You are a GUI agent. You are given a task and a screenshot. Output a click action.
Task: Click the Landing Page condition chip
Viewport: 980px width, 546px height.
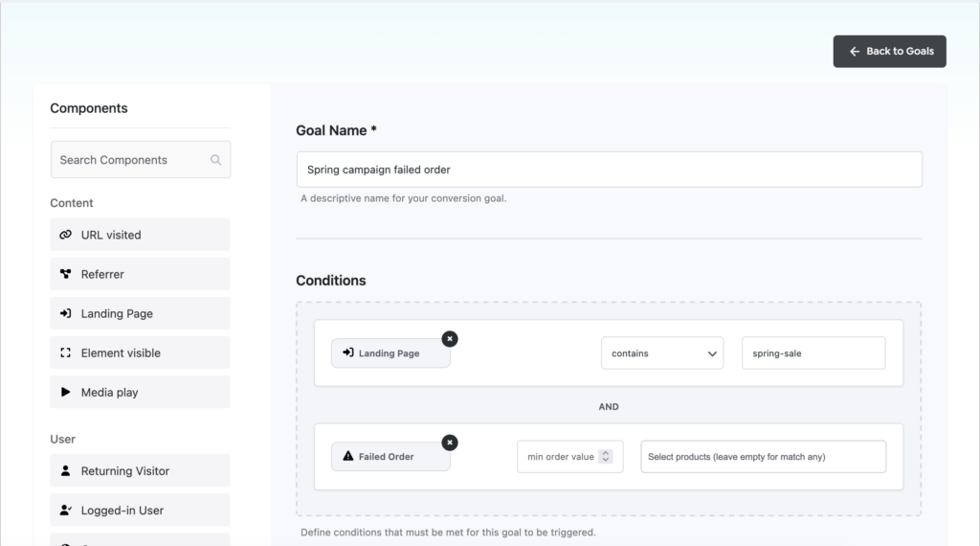coord(390,353)
